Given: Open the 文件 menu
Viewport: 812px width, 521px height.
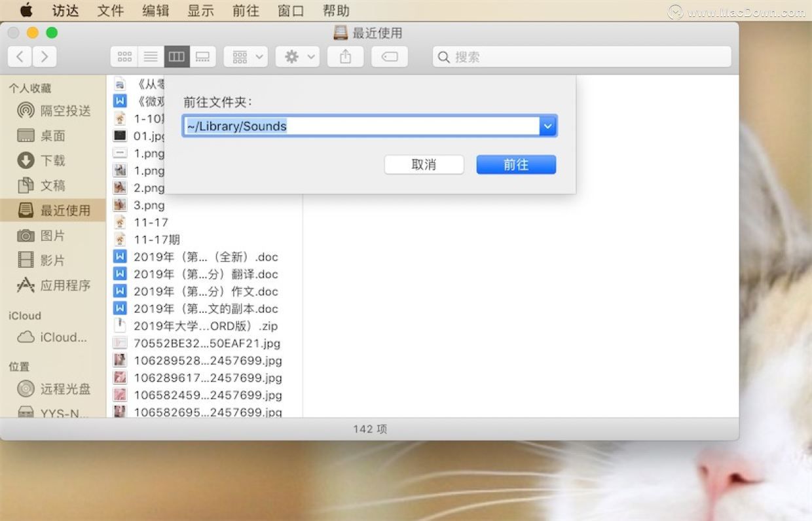Looking at the screenshot, I should tap(111, 10).
